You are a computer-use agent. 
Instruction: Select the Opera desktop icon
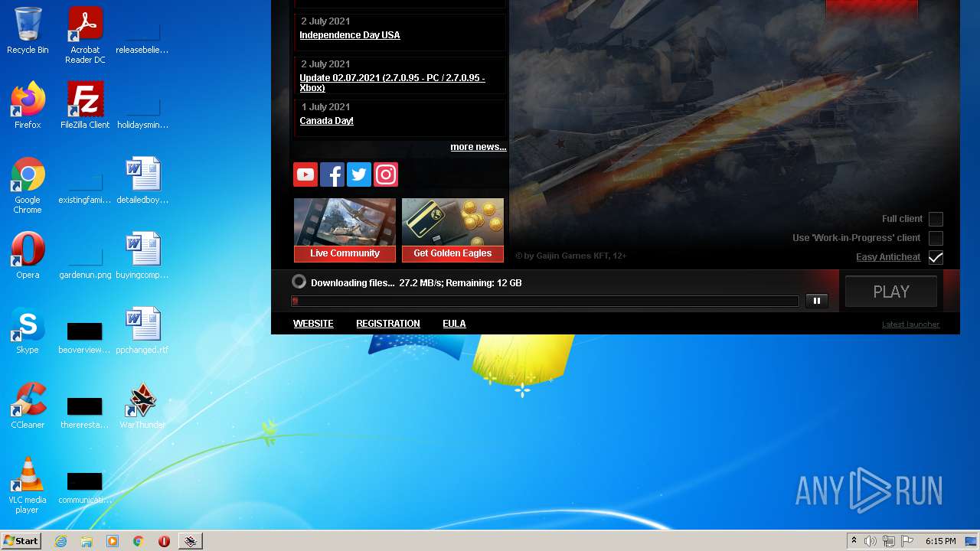(x=28, y=256)
